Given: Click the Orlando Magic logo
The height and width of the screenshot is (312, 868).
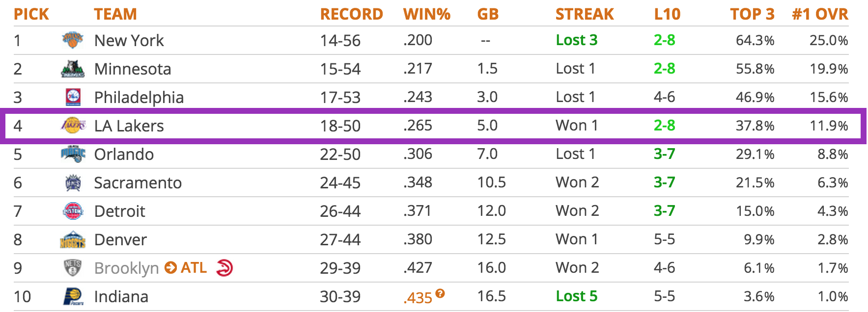Looking at the screenshot, I should pos(73,154).
